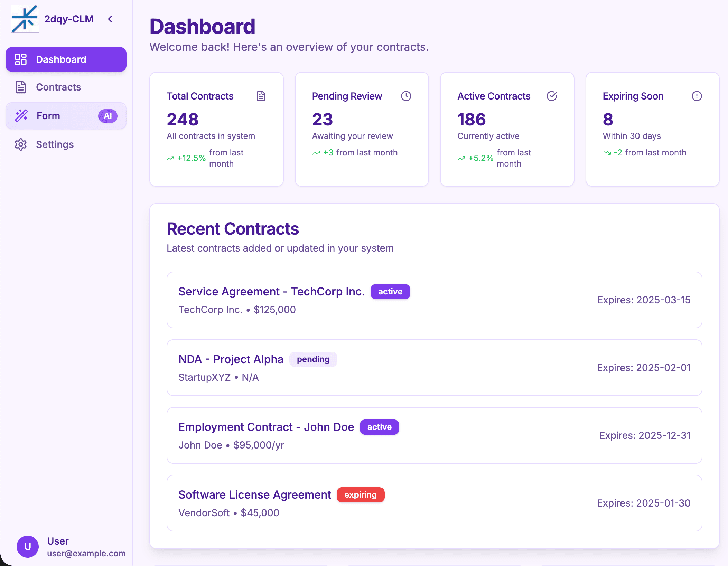Collapse the sidebar with the chevron arrow
The height and width of the screenshot is (566, 728).
click(x=110, y=19)
